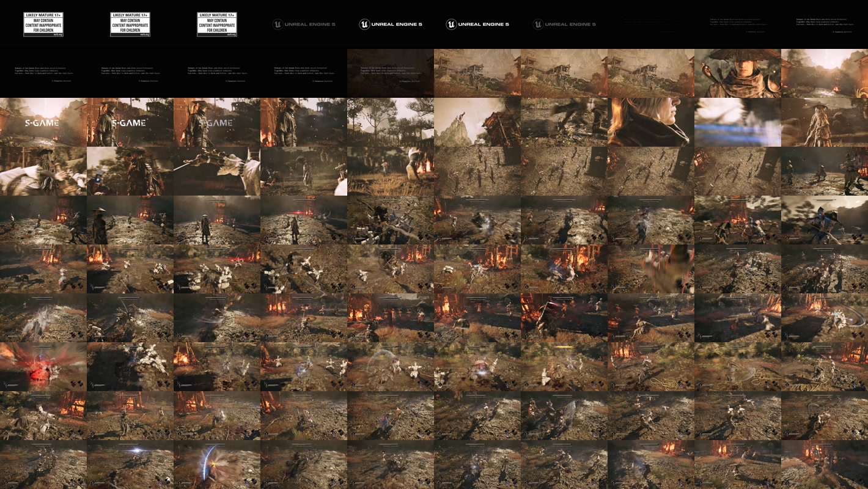Select the small blue-white star flash frame
Screen dimensions: 868x489
tap(130, 465)
